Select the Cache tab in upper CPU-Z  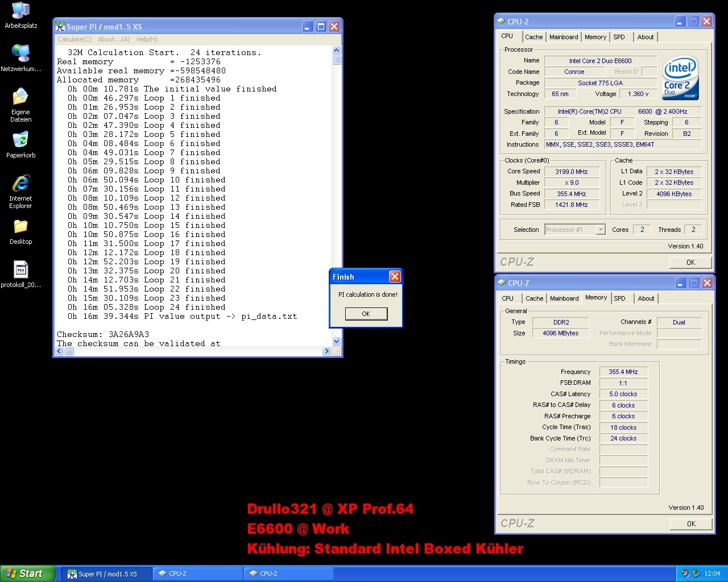pos(533,37)
